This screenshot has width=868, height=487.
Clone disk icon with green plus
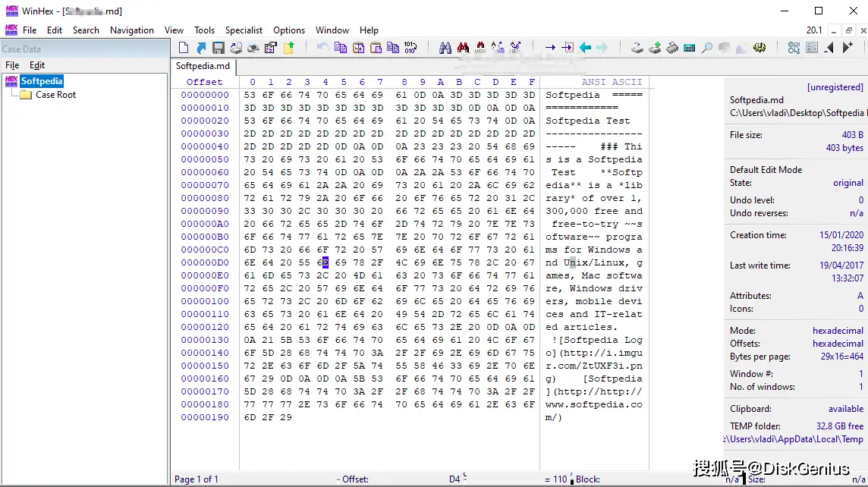coord(655,48)
